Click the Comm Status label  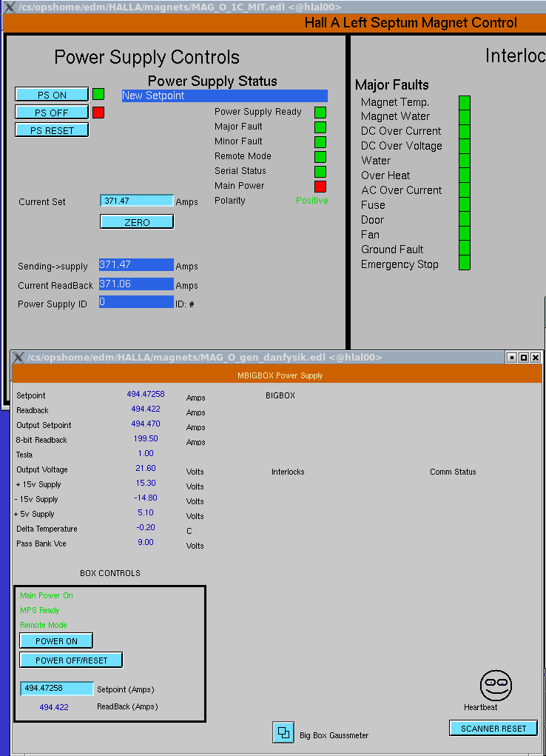tap(453, 472)
